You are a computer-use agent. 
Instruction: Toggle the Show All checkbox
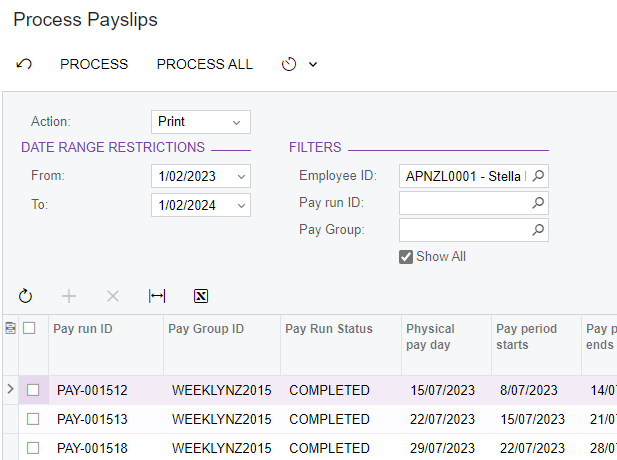[406, 257]
